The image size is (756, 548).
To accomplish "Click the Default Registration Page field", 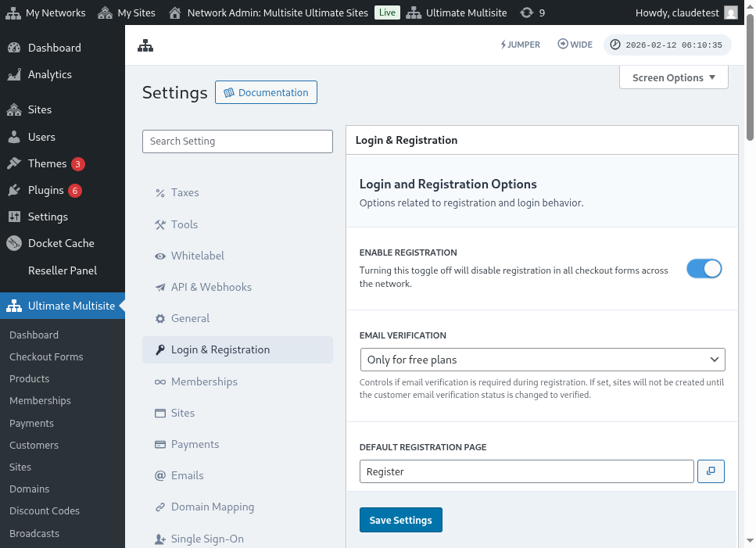I will (526, 471).
